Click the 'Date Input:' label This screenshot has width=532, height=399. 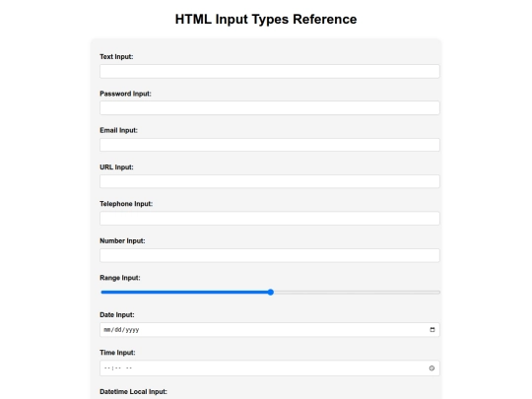[117, 315]
